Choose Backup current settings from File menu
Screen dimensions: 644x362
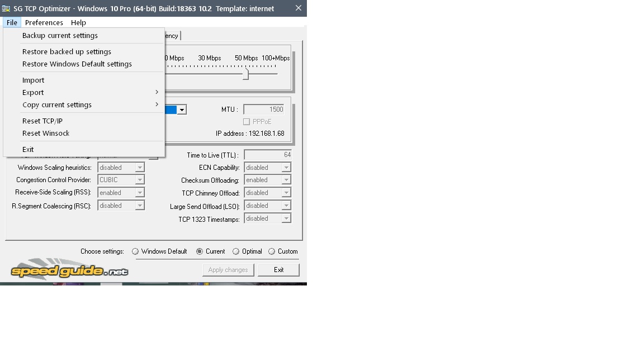point(60,36)
